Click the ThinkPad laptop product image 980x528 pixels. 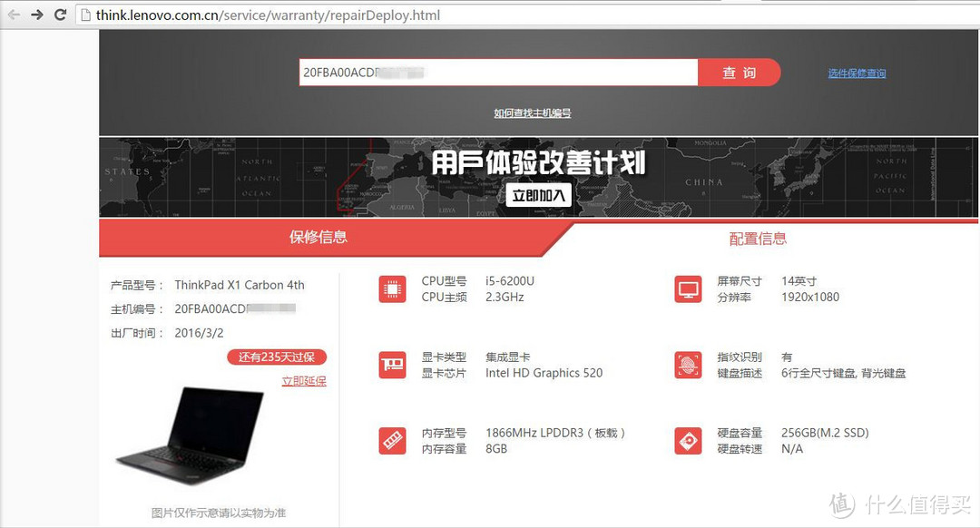tap(190, 435)
